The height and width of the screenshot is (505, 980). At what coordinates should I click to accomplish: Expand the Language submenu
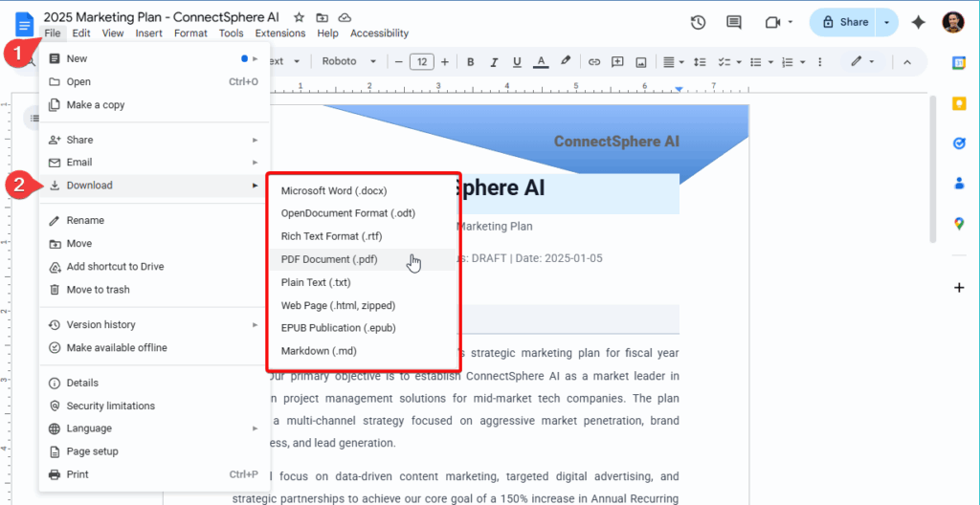click(x=154, y=428)
